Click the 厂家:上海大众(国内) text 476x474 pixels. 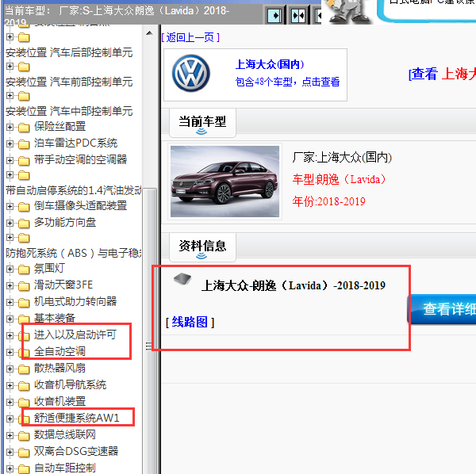342,158
